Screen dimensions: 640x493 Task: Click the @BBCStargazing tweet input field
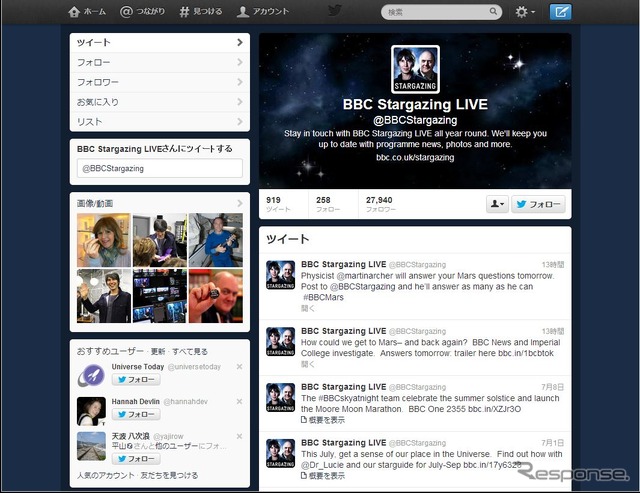coord(160,168)
